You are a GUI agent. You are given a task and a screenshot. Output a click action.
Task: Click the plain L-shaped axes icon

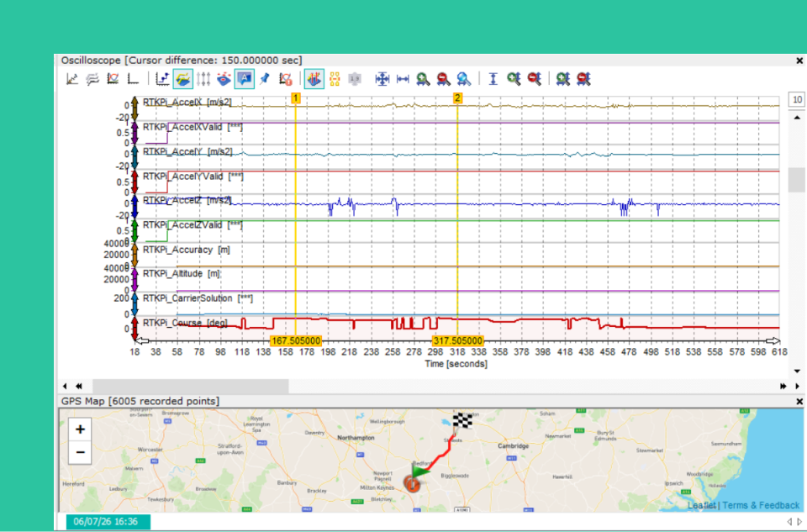pyautogui.click(x=134, y=79)
